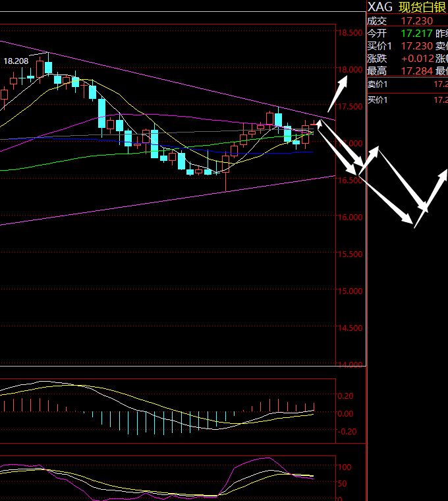Click the 100 level on bottom indicator axis
The image size is (448, 501).
coord(345,467)
